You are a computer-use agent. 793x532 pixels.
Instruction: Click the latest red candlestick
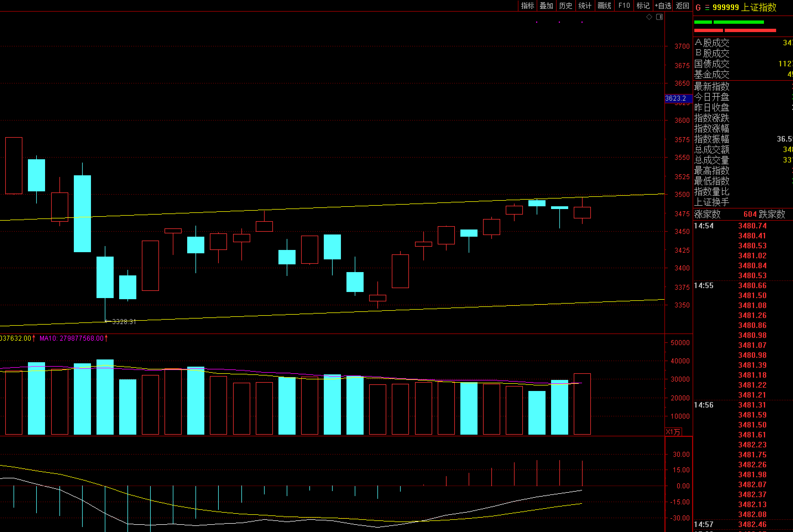[582, 213]
